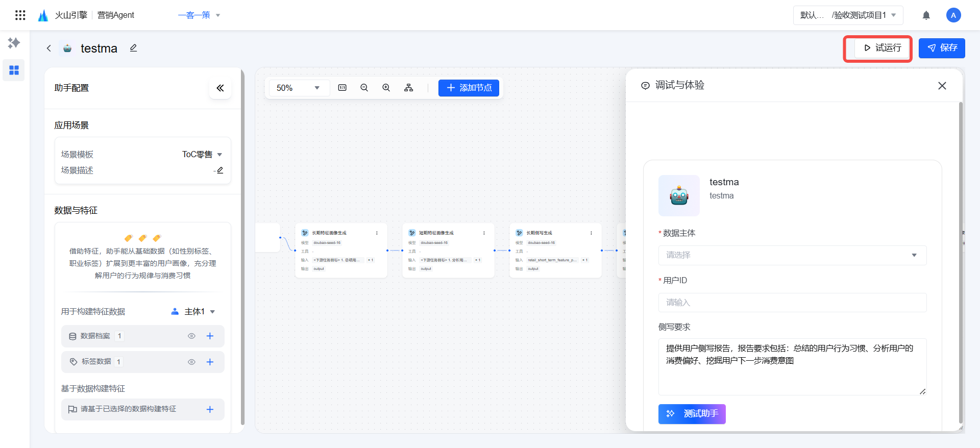
Task: Toggle visibility of 数据档案
Action: [192, 336]
